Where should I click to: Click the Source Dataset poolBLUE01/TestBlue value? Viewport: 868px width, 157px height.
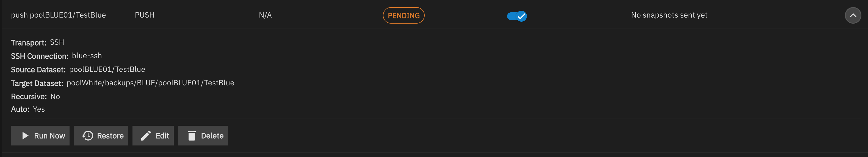pyautogui.click(x=107, y=69)
